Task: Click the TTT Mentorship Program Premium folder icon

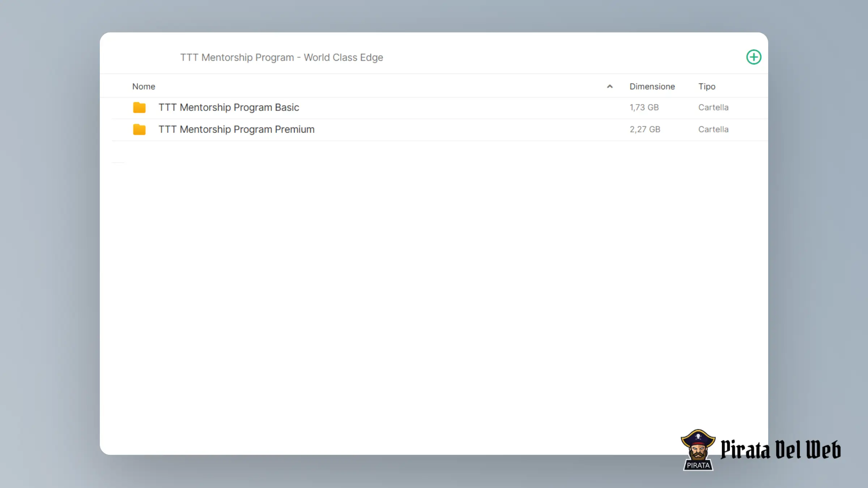Action: [139, 129]
